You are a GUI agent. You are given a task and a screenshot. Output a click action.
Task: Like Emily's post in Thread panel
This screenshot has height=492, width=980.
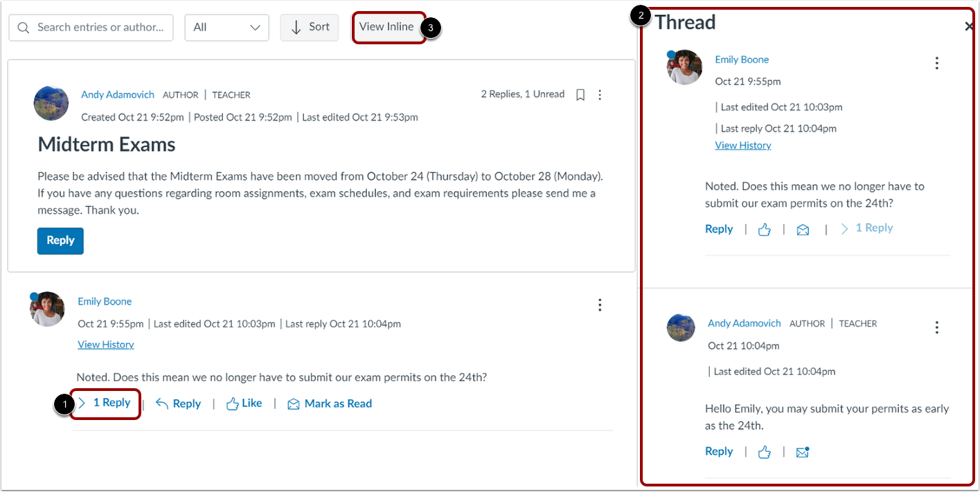[765, 230]
